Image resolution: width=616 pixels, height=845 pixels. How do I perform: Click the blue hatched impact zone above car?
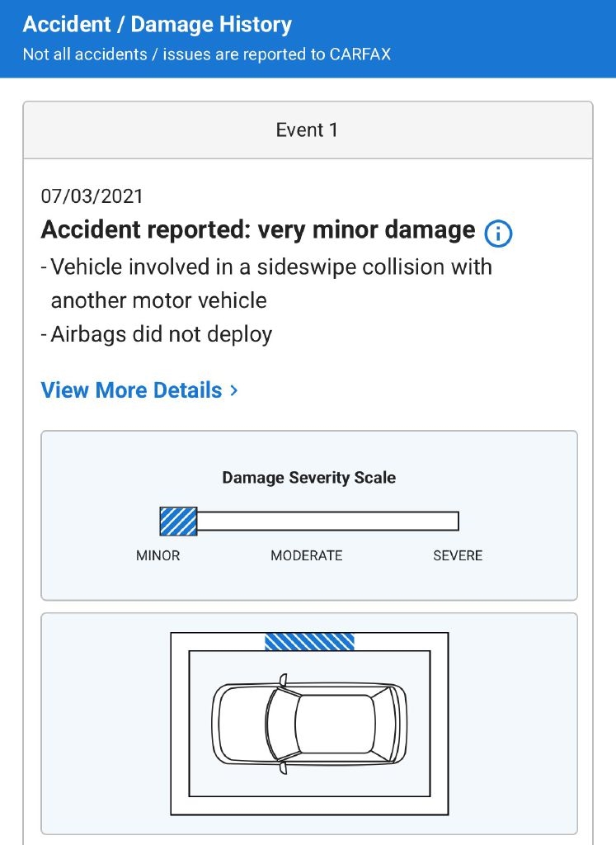(x=309, y=641)
